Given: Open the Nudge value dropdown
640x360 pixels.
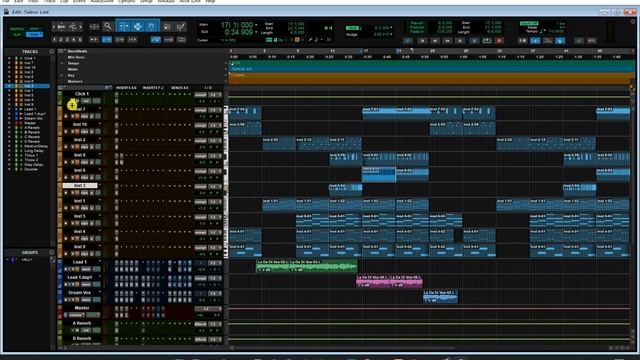Looking at the screenshot, I should [x=391, y=35].
